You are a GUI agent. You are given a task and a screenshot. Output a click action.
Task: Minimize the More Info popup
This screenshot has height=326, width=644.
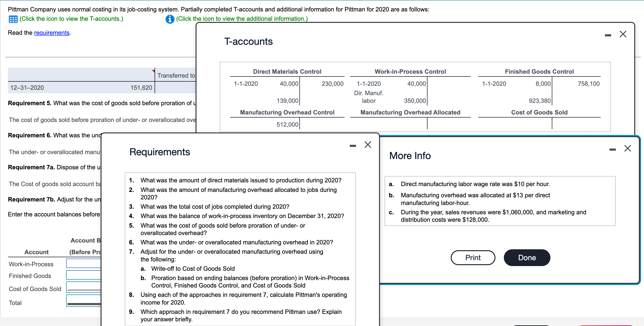click(x=612, y=149)
